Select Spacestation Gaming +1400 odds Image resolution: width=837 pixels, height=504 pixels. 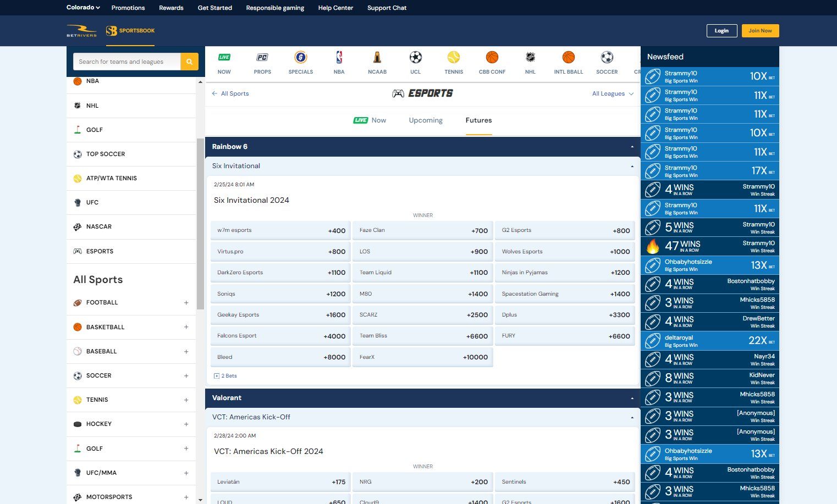(x=565, y=293)
